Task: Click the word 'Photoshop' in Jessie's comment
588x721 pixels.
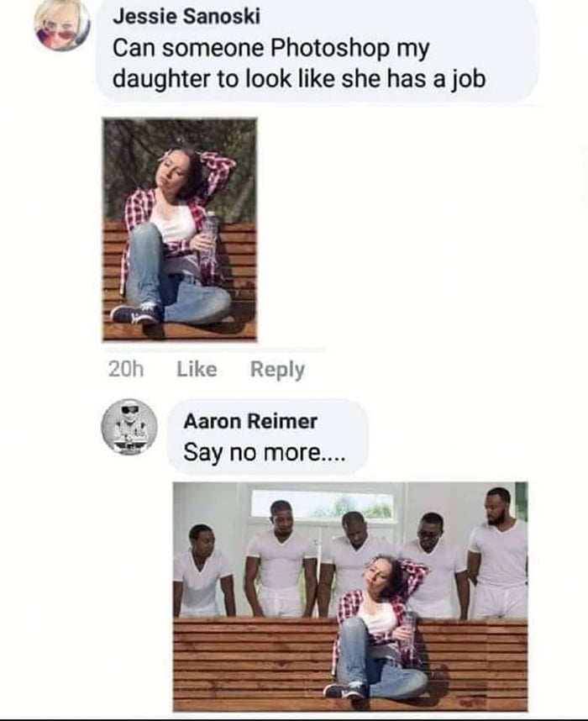Action: point(329,48)
